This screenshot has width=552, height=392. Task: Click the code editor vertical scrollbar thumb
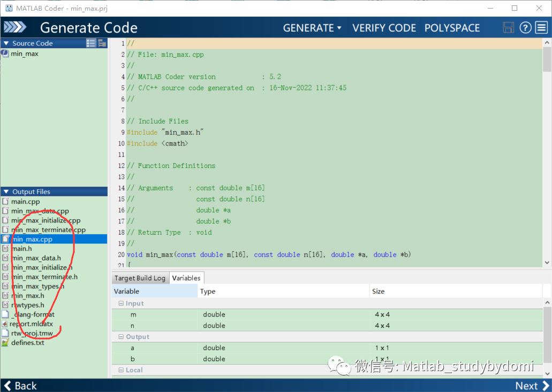tap(547, 59)
